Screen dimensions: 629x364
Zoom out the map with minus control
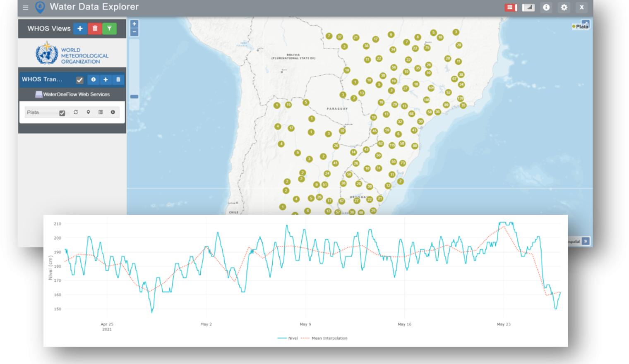pyautogui.click(x=134, y=32)
